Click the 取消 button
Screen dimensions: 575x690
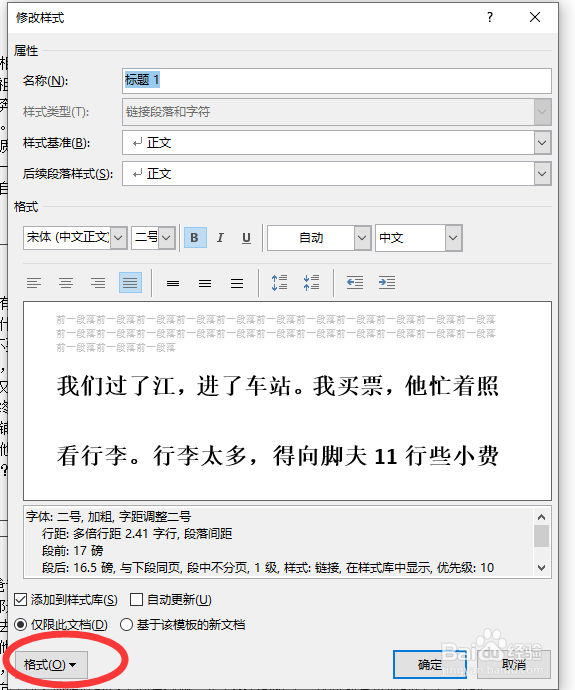click(514, 664)
